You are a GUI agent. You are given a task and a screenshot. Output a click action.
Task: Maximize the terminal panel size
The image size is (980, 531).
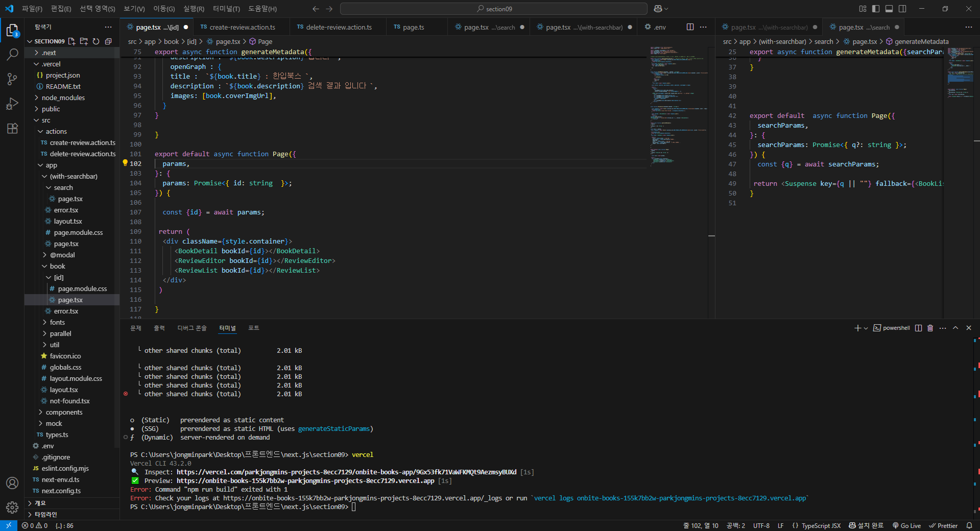pyautogui.click(x=955, y=328)
